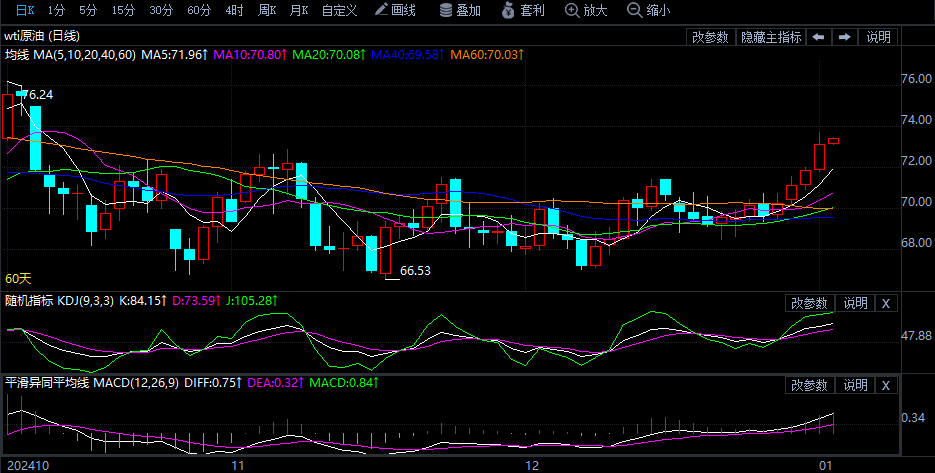Click 改参数 for the main MA indicator
935x473 pixels.
(x=710, y=37)
